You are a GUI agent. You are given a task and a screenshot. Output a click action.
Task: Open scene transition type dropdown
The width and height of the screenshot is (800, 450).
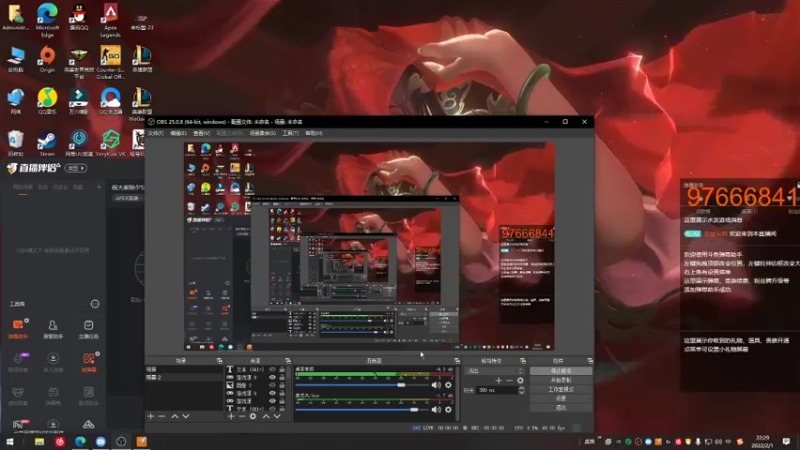click(494, 371)
